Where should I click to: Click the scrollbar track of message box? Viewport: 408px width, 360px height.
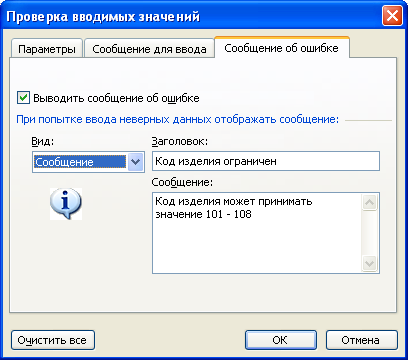click(370, 233)
